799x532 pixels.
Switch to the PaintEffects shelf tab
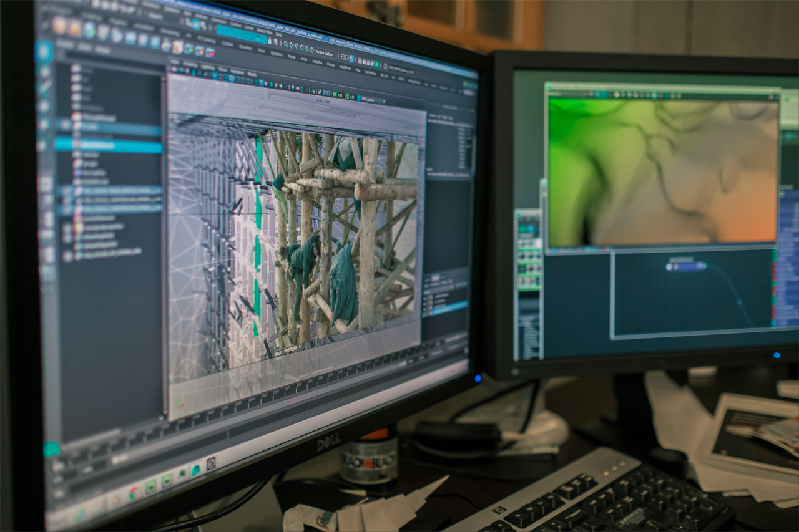[x=345, y=68]
